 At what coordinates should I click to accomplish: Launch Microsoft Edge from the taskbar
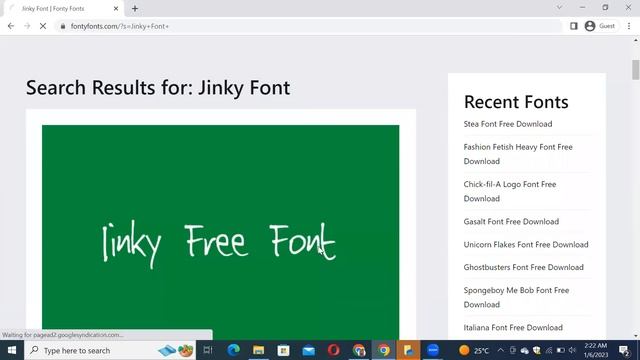[233, 350]
